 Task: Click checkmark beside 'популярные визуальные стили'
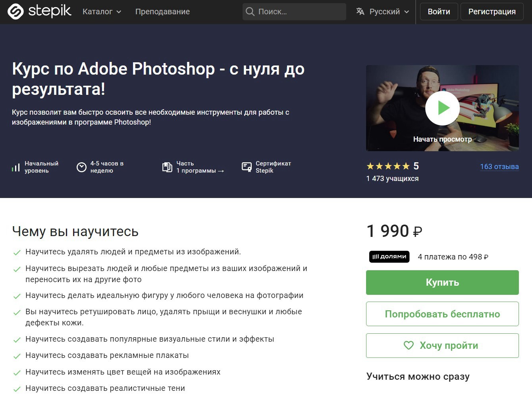pos(17,340)
